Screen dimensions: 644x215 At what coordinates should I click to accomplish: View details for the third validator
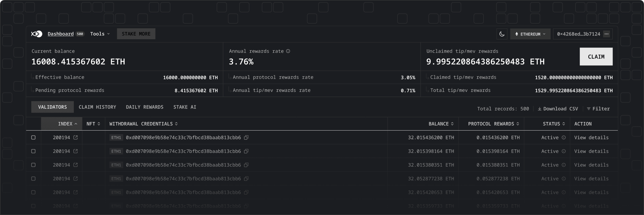click(x=591, y=165)
